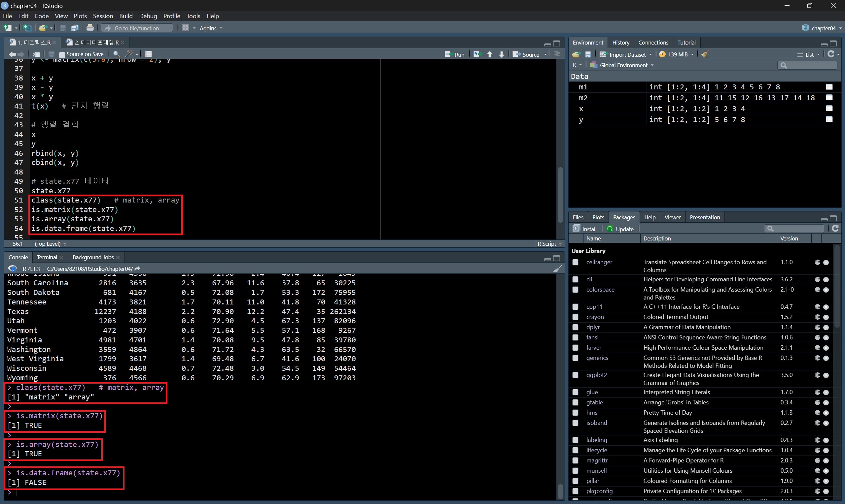
Task: Open the Session menu
Action: pos(103,16)
